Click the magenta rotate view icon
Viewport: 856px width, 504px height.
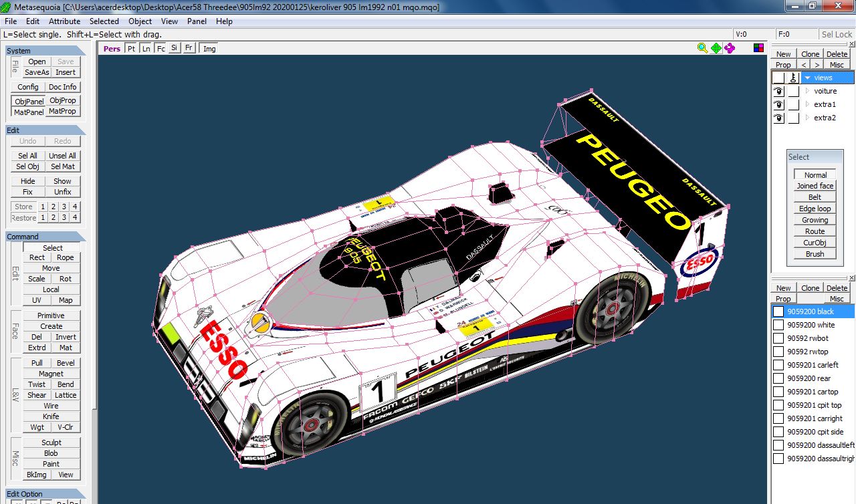pos(730,48)
